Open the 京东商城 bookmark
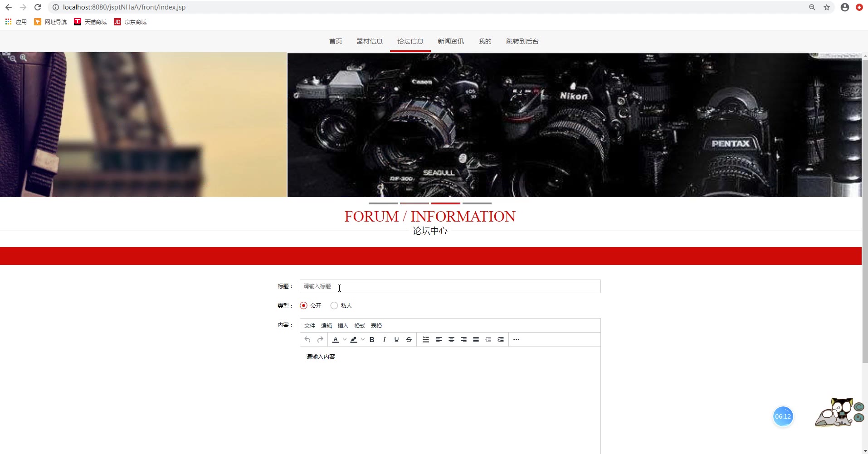868x454 pixels. (x=130, y=22)
